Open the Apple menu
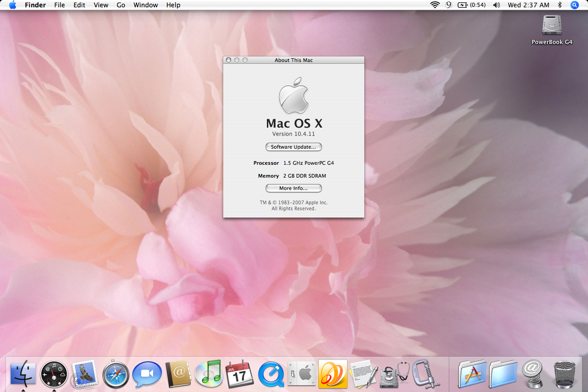This screenshot has height=392, width=588. (12, 5)
